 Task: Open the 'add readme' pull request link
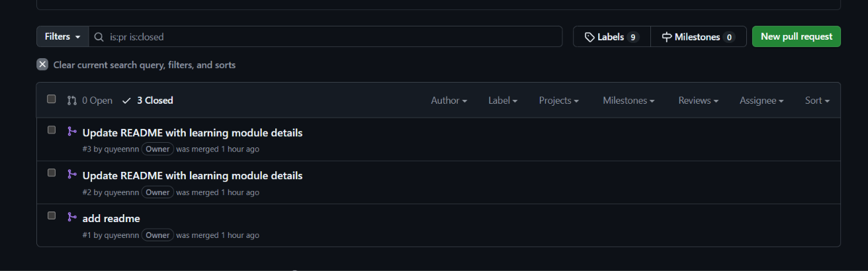[111, 218]
